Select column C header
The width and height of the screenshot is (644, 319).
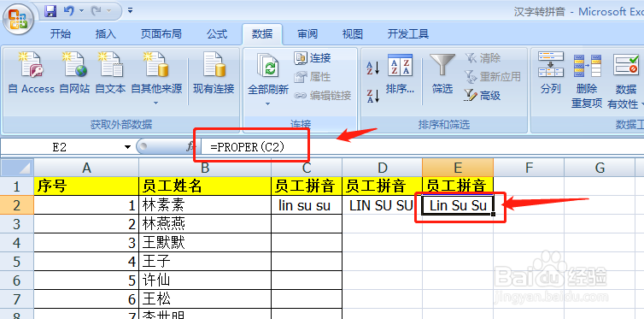coord(307,168)
